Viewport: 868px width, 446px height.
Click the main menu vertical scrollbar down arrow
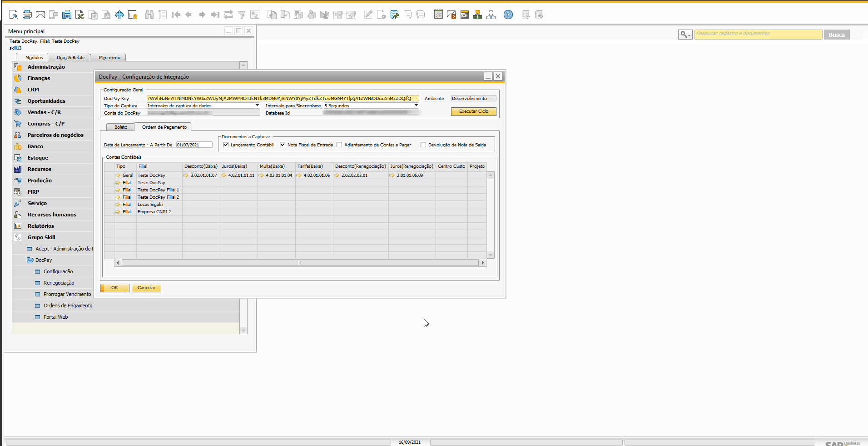(x=243, y=331)
